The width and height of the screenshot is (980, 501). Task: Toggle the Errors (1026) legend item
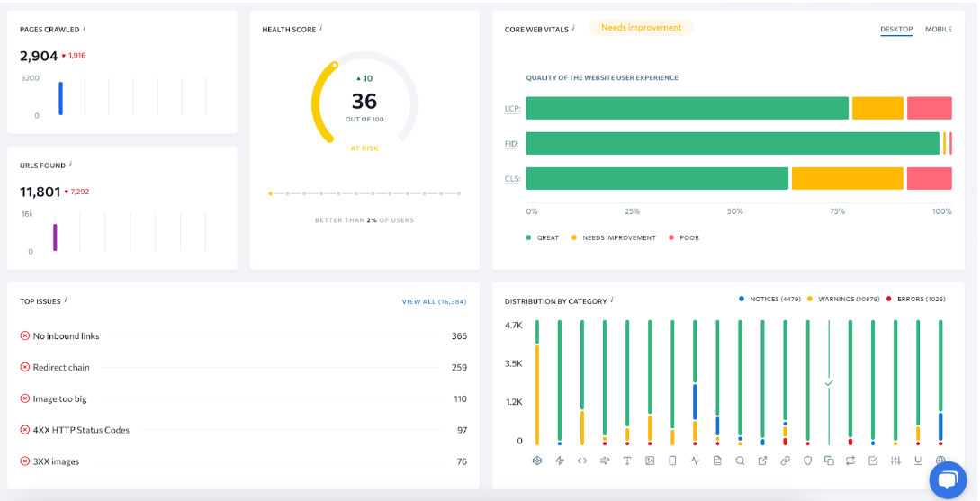click(x=915, y=300)
